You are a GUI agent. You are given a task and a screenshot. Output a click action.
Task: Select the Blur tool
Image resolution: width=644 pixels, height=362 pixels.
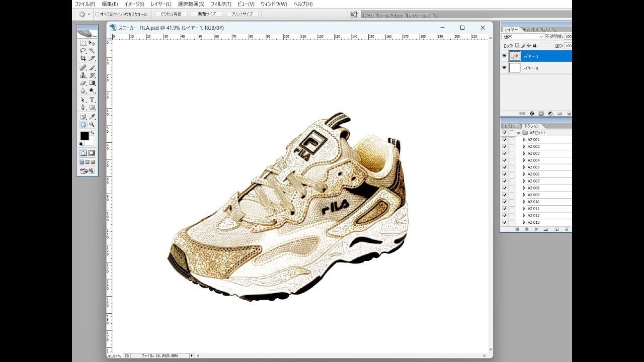tap(83, 90)
